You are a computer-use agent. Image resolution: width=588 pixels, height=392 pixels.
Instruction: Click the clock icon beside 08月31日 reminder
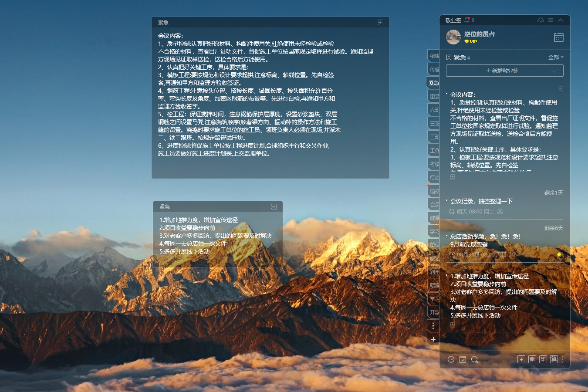pos(452,254)
